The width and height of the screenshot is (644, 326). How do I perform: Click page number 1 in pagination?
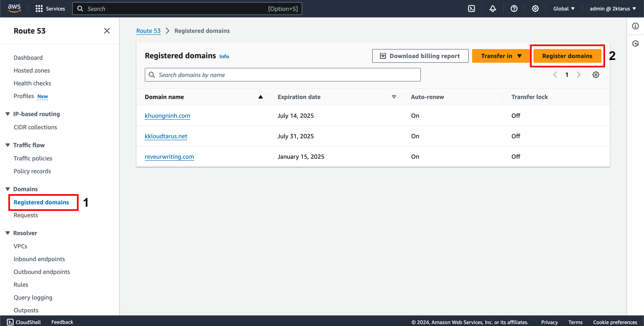567,75
